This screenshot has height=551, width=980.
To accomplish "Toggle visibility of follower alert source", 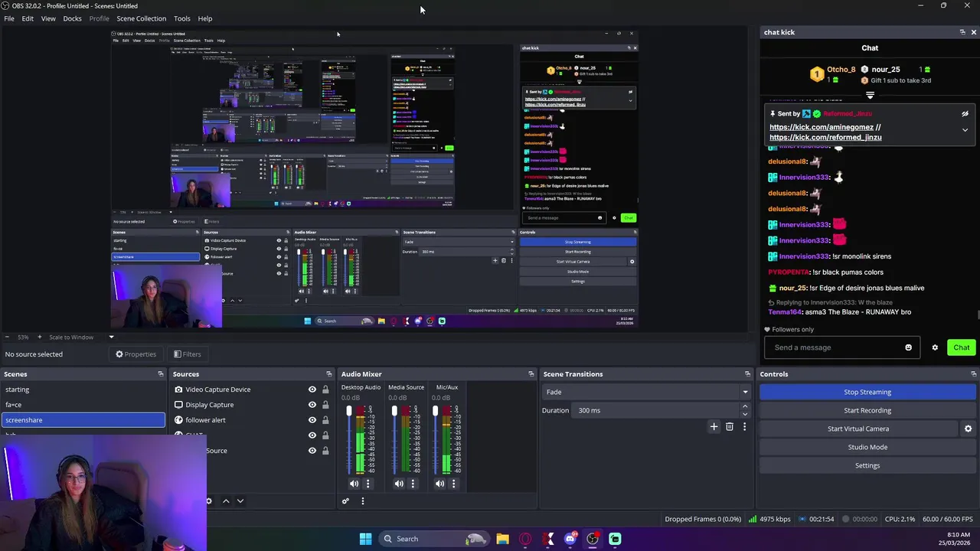I will click(312, 420).
